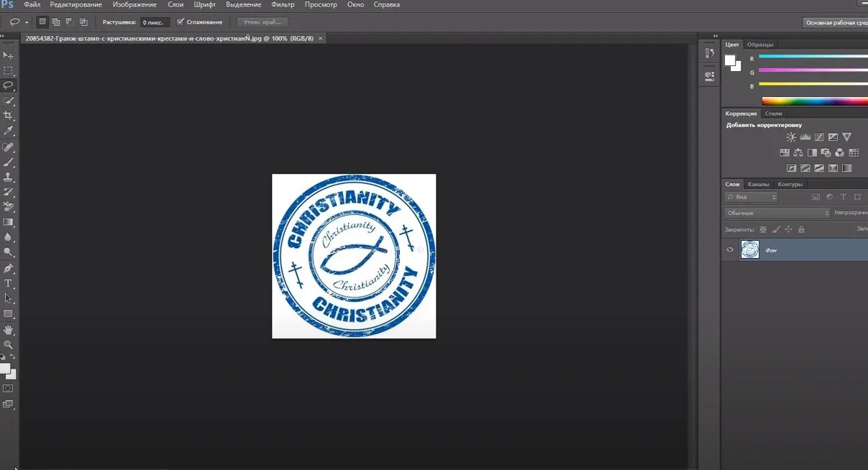Close the open jpg document tab

click(320, 38)
